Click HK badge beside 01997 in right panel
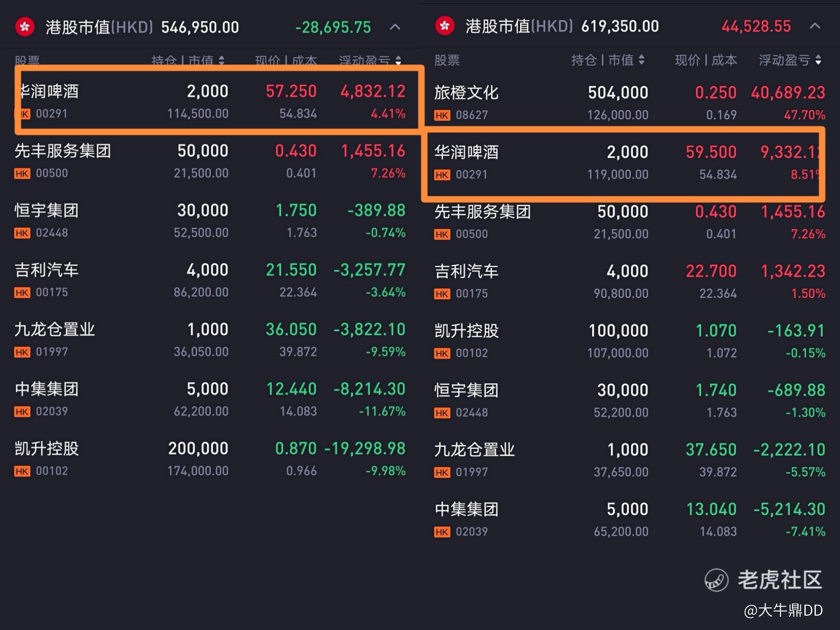The height and width of the screenshot is (630, 840). coord(442,472)
